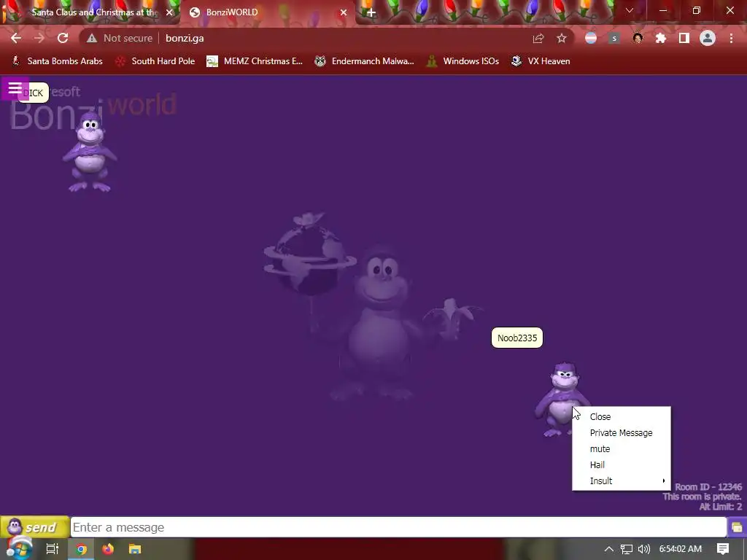This screenshot has height=560, width=747.
Task: Close the BonziWORLD tab
Action: (343, 12)
